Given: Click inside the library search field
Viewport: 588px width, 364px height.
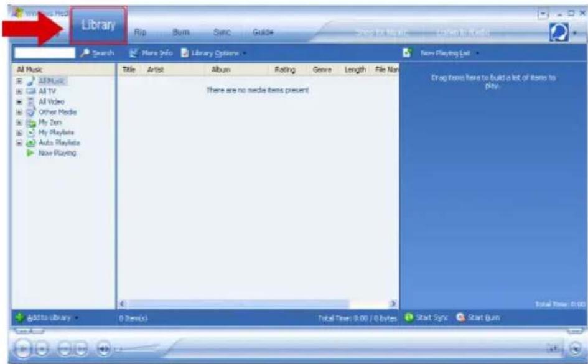Looking at the screenshot, I should coord(45,53).
